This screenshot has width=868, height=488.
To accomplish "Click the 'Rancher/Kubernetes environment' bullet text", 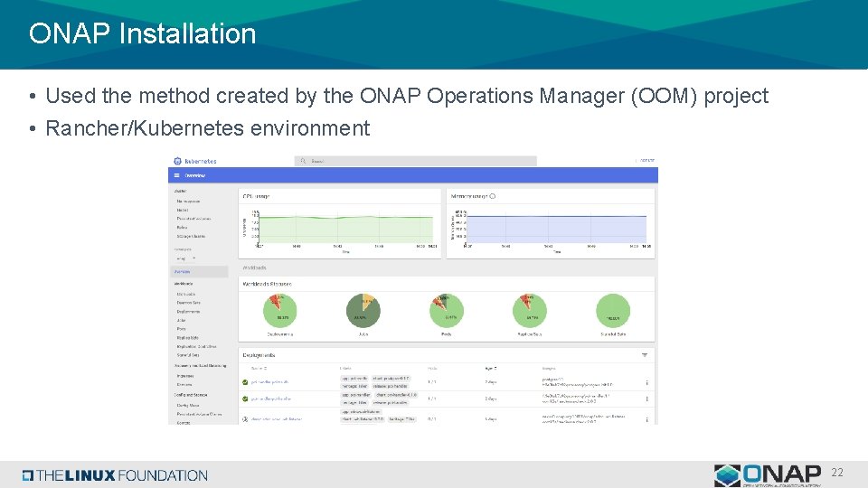I will (x=208, y=128).
